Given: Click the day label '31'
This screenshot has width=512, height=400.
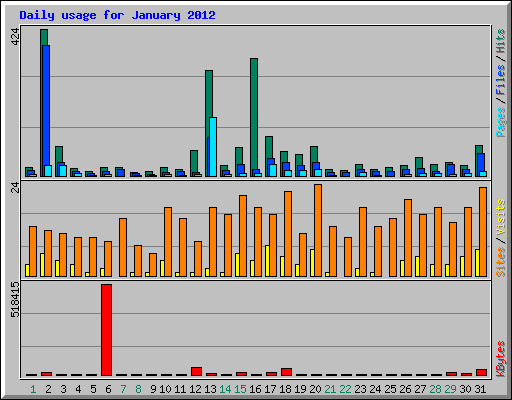Looking at the screenshot, I should click(x=480, y=389).
